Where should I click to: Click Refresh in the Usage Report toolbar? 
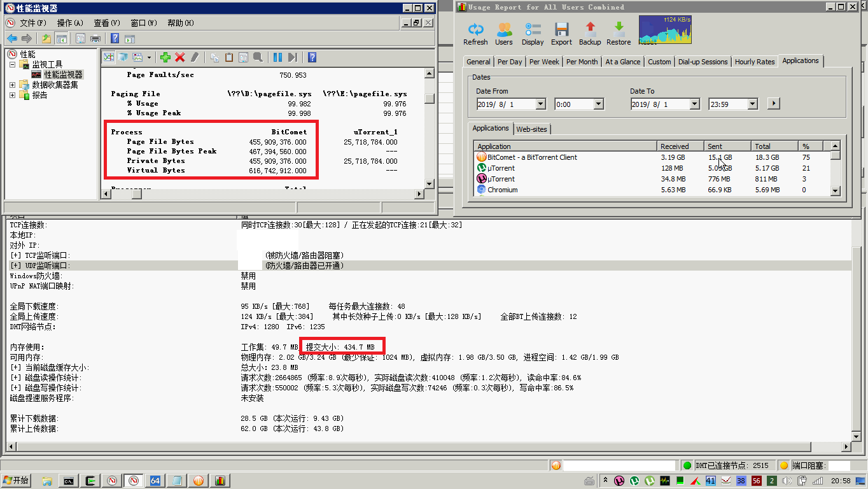click(475, 33)
